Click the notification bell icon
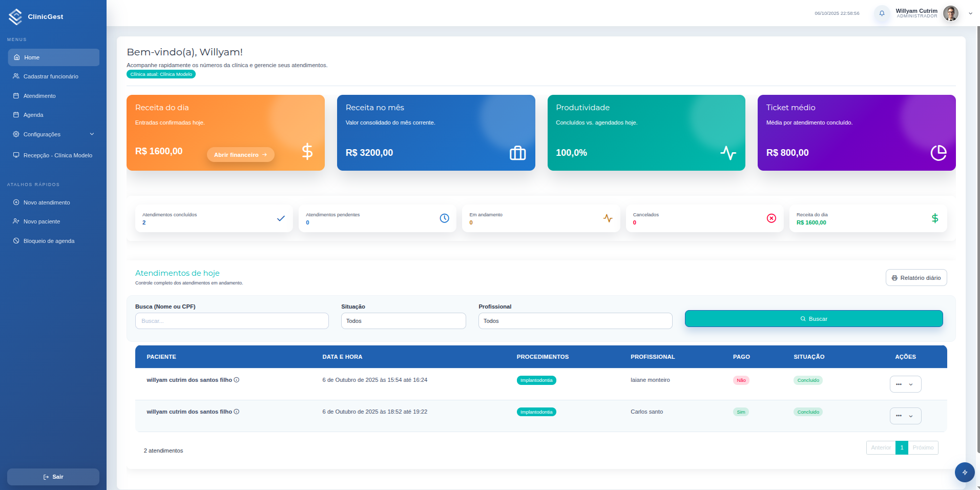980x490 pixels. pyautogui.click(x=882, y=13)
